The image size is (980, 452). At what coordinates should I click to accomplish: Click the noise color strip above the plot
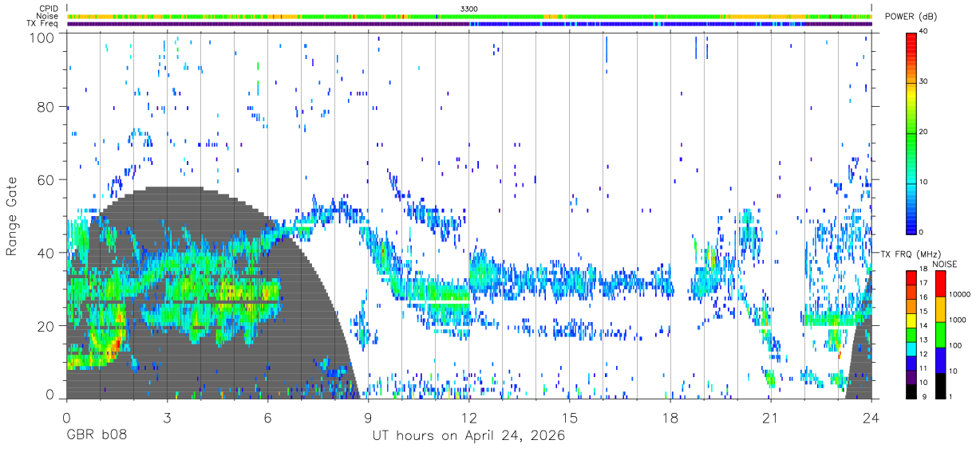point(469,16)
